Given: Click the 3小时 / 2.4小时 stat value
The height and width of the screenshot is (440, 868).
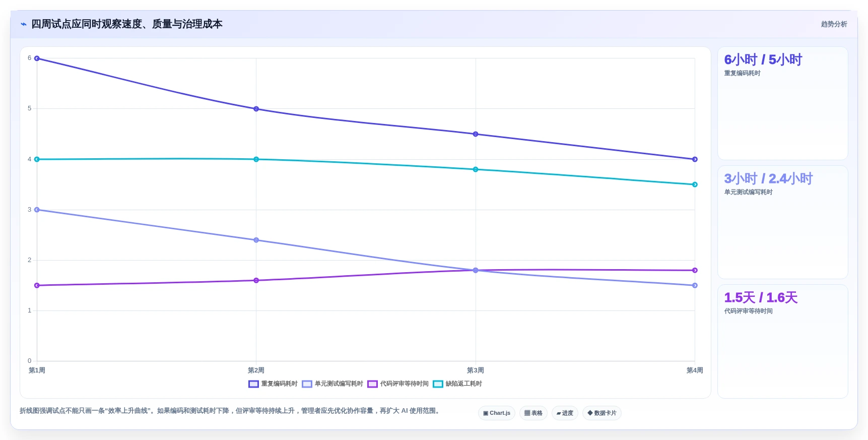Looking at the screenshot, I should pos(768,179).
